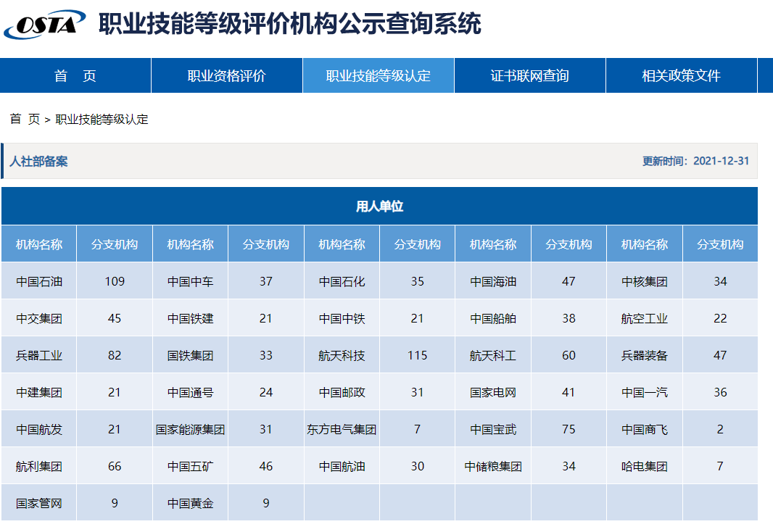Select 中国黄金 in the last row

pos(190,503)
